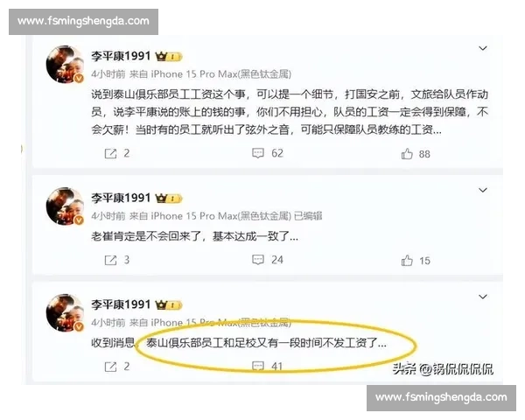Screen dimensions: 525x420
Task: Open comments on the 62-comment post
Action: pyautogui.click(x=258, y=153)
